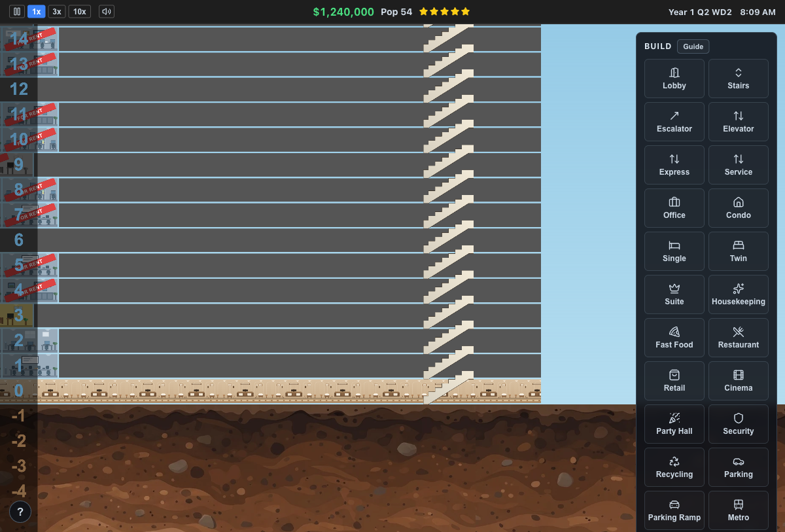Select the 1x speed button

click(x=37, y=12)
